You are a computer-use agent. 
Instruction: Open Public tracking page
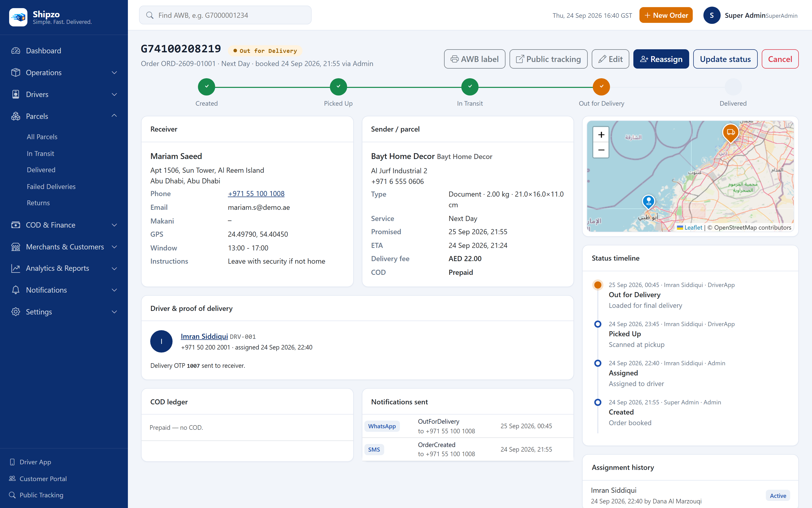(x=548, y=59)
